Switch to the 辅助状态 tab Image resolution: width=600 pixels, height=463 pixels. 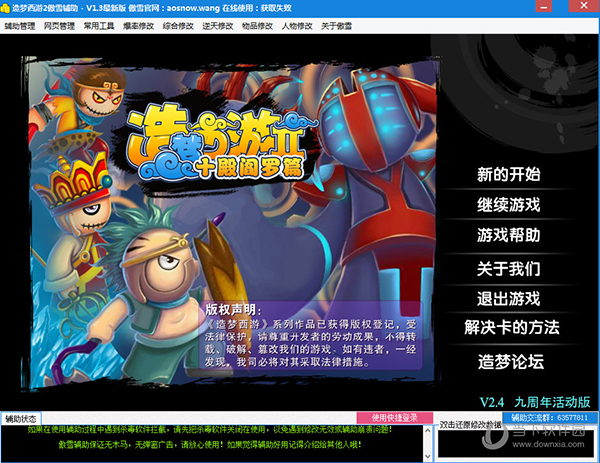(x=21, y=419)
